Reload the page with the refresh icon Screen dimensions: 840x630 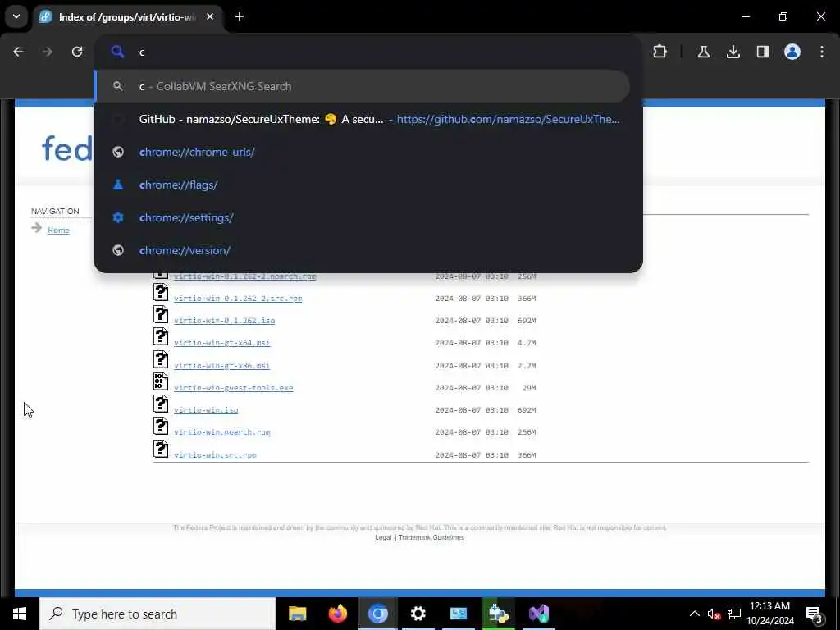pyautogui.click(x=77, y=52)
